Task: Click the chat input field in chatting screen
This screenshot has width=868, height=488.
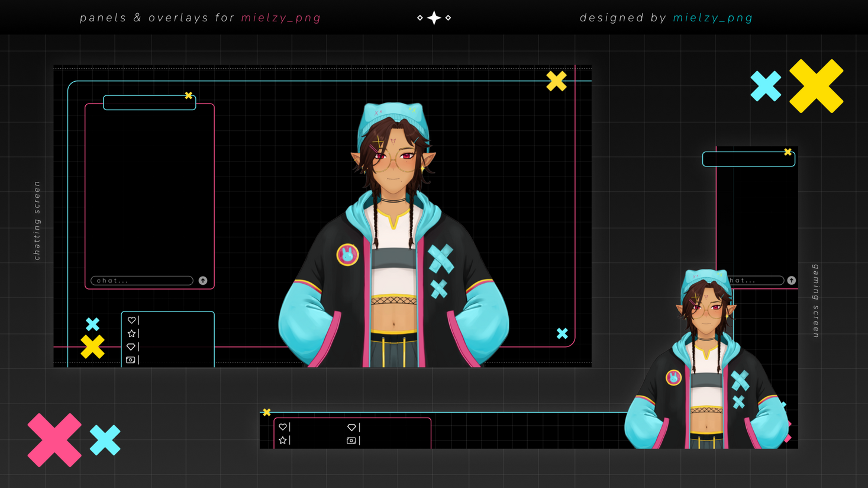Action: click(142, 281)
